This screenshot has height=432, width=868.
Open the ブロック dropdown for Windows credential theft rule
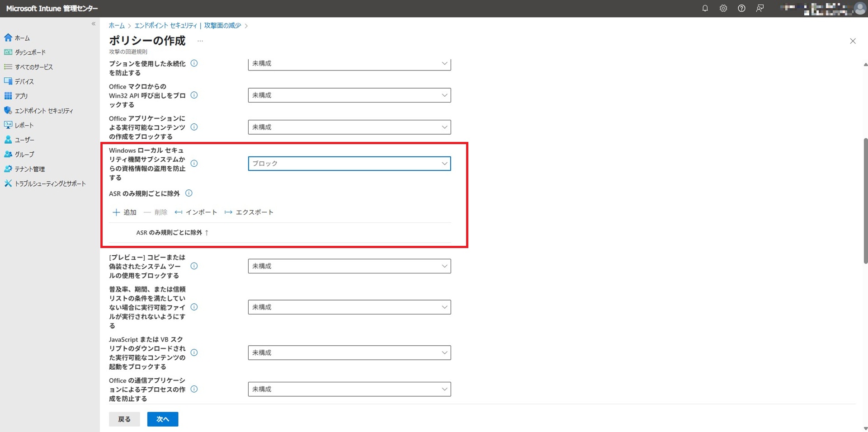click(x=349, y=164)
